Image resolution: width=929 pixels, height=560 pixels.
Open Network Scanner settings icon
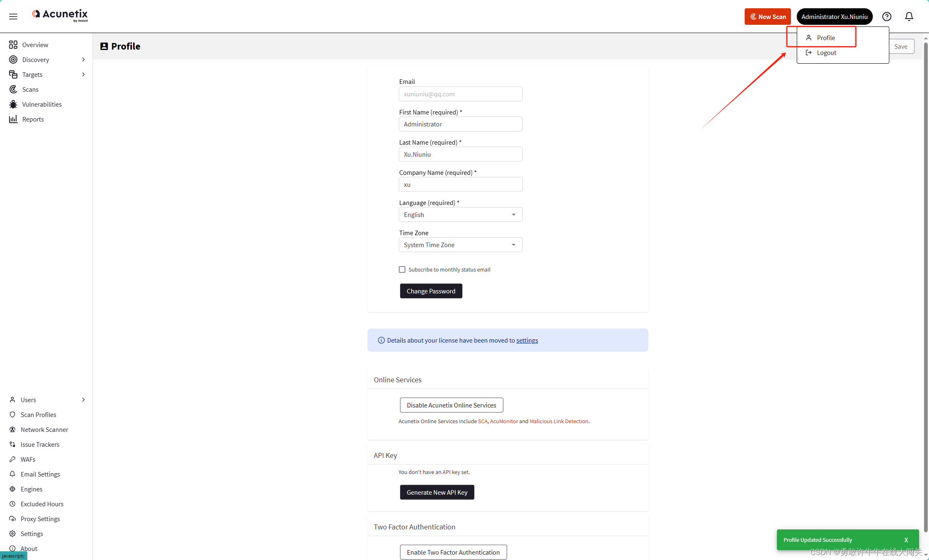[x=13, y=429]
